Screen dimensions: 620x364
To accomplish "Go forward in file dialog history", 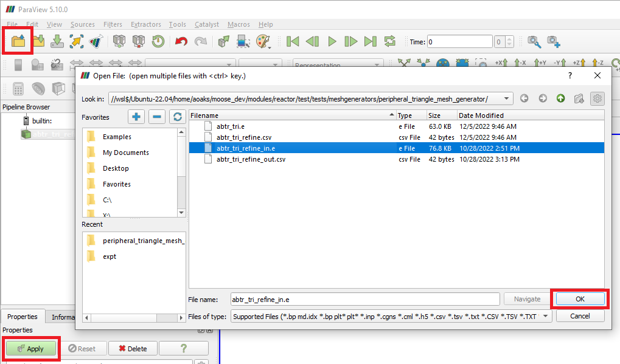I will click(543, 98).
